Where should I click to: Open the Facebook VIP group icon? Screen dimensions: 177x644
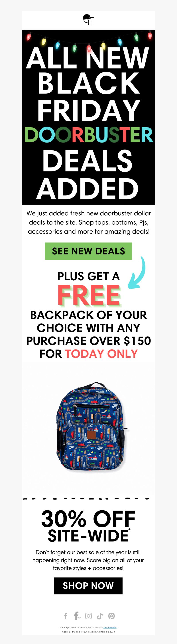click(77, 616)
